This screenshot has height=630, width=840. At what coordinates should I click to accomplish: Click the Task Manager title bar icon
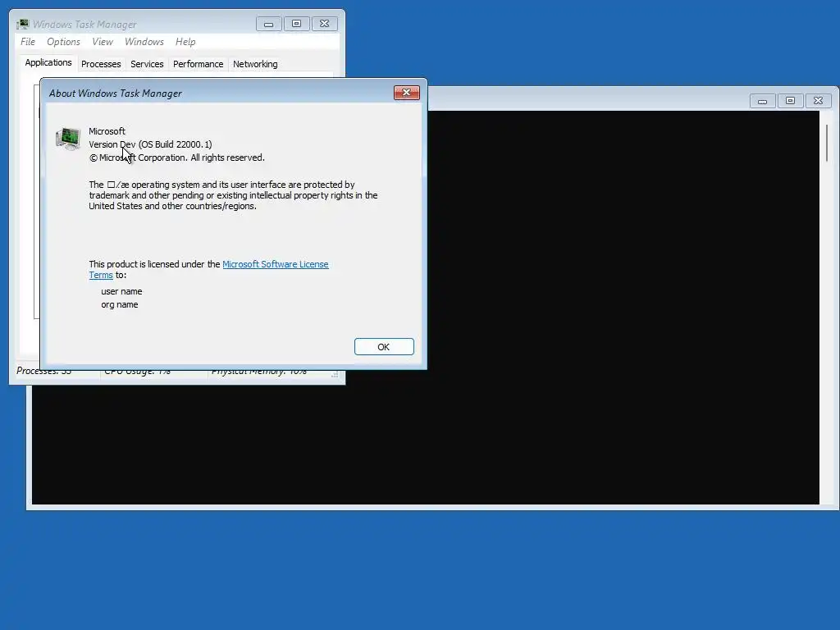pyautogui.click(x=22, y=24)
